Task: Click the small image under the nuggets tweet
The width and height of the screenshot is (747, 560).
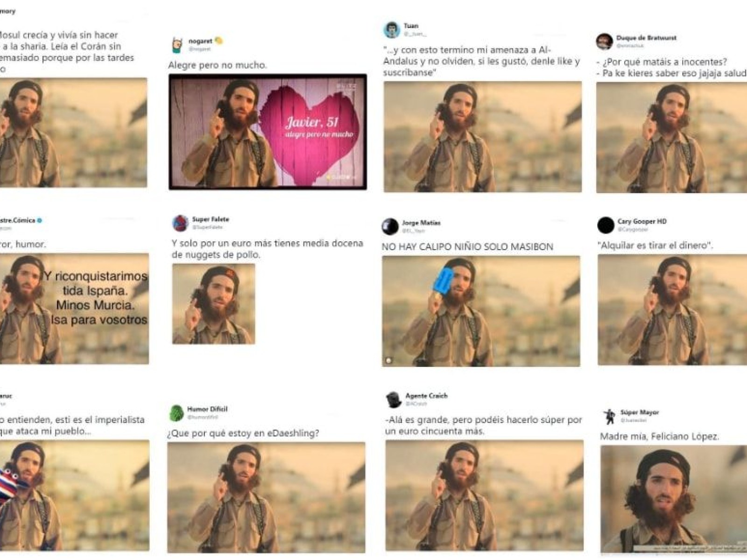Action: [x=213, y=304]
